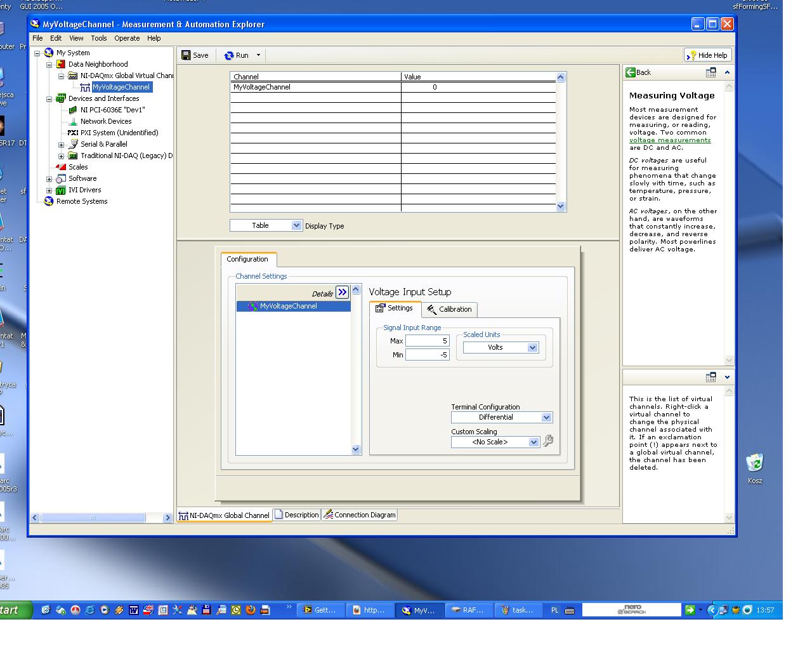Image resolution: width=812 pixels, height=650 pixels.
Task: Click the channel table scroll down arrow
Action: [561, 206]
